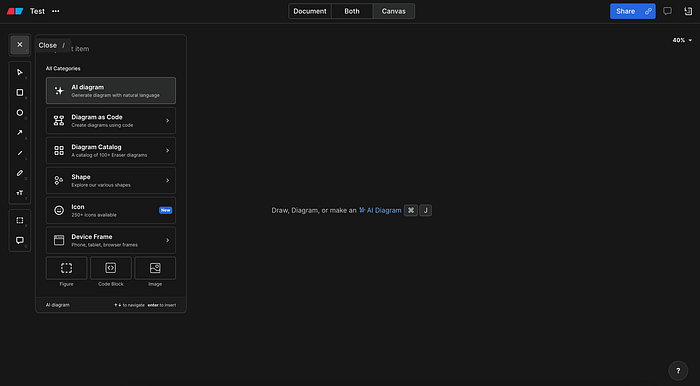The width and height of the screenshot is (700, 386).
Task: Select the text tool
Action: [x=20, y=193]
